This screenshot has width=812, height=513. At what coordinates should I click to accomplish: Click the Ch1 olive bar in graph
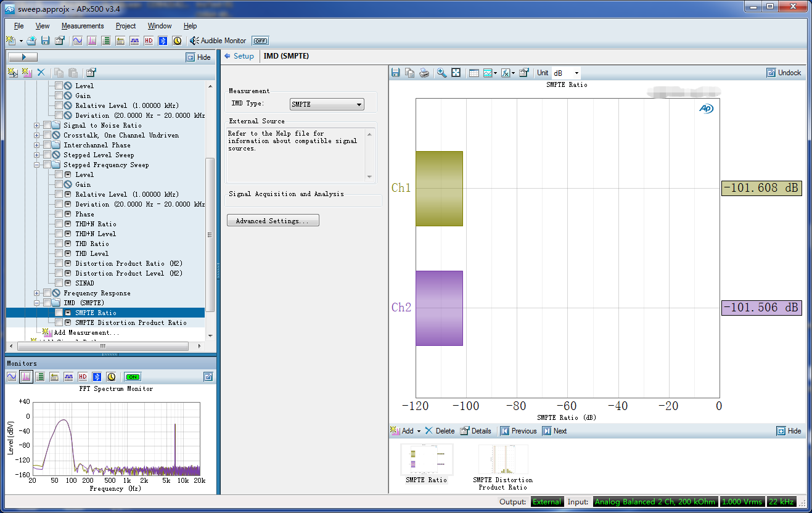coord(439,188)
